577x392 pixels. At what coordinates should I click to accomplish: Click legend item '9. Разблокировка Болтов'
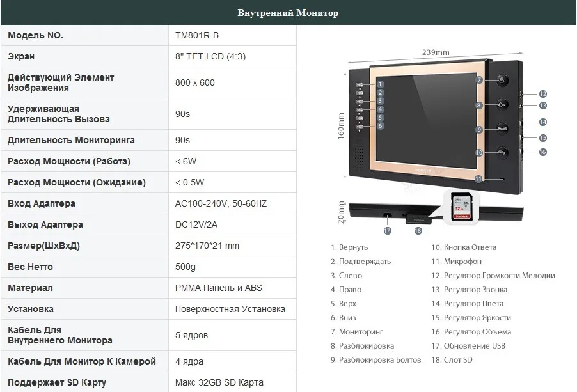click(375, 359)
